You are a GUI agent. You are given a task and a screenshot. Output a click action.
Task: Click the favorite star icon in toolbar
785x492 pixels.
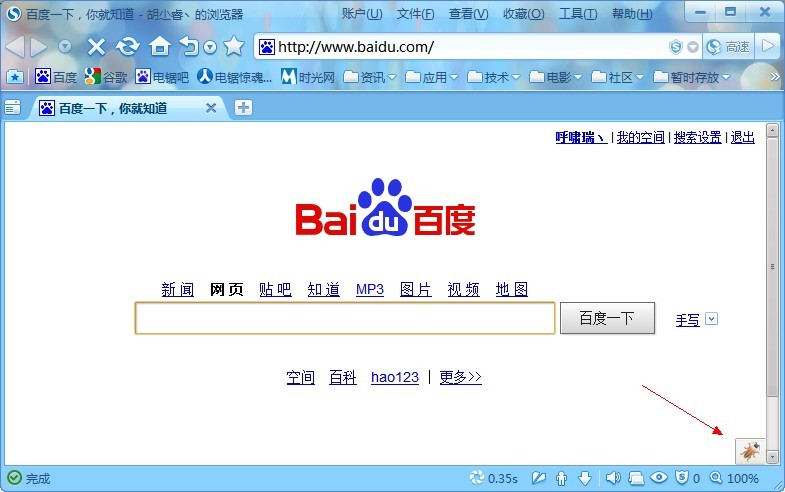tap(234, 47)
